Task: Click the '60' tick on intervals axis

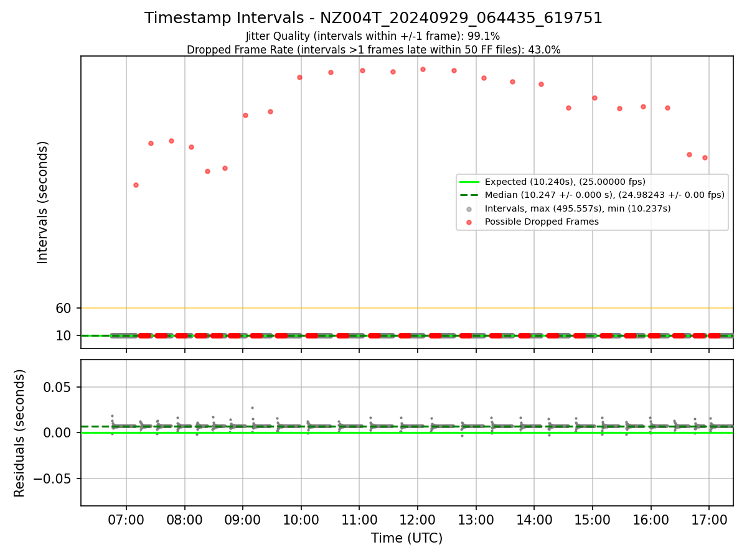Action: click(x=64, y=308)
